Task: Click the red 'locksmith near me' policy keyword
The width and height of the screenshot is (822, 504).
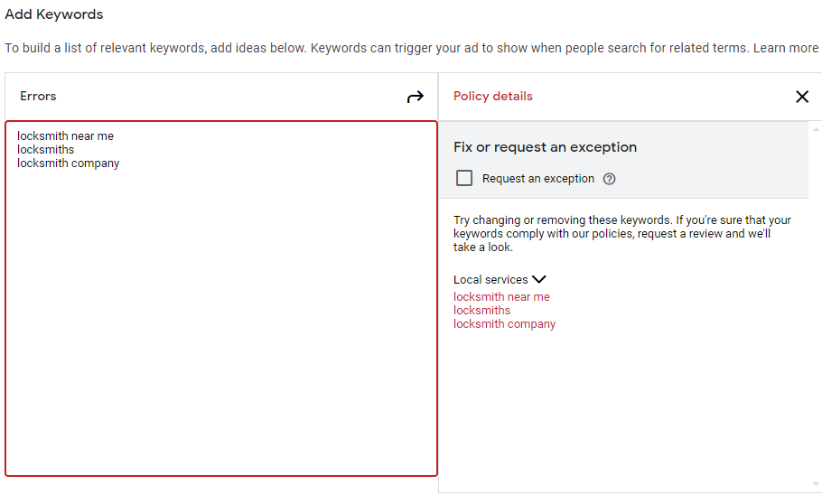Action: pos(501,297)
